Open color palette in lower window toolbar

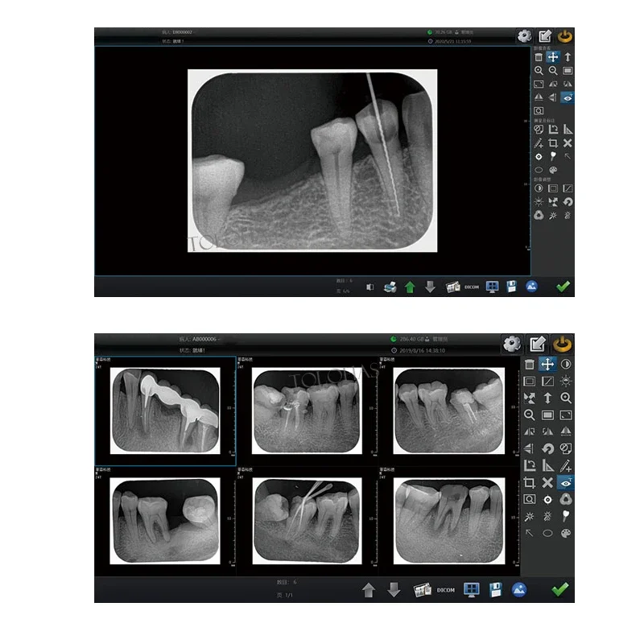point(566,533)
